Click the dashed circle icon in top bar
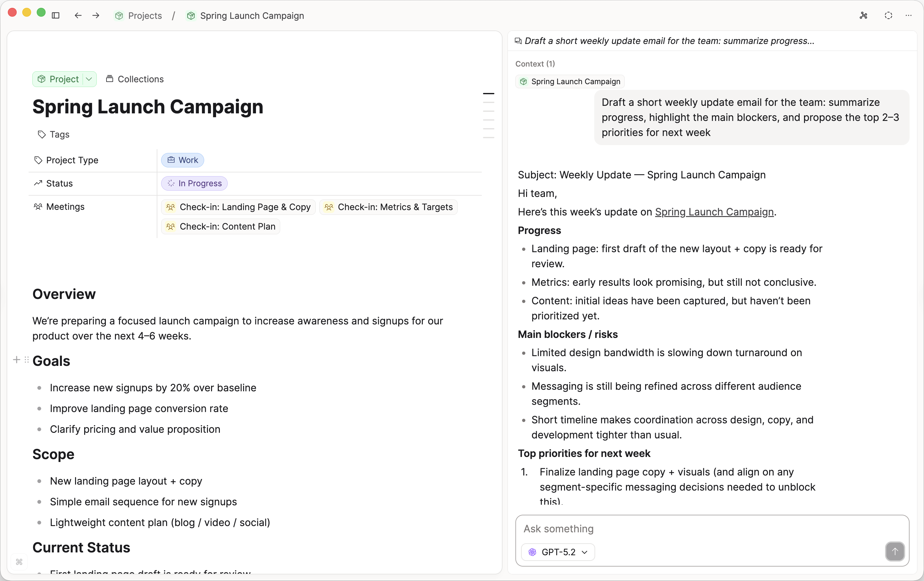Image resolution: width=924 pixels, height=581 pixels. click(x=888, y=15)
